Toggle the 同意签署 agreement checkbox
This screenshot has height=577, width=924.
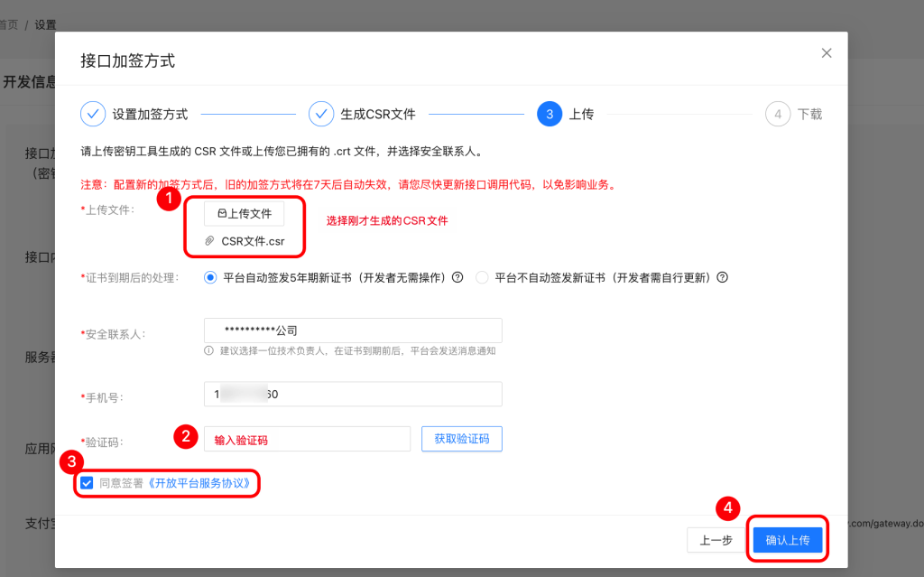pyautogui.click(x=87, y=483)
